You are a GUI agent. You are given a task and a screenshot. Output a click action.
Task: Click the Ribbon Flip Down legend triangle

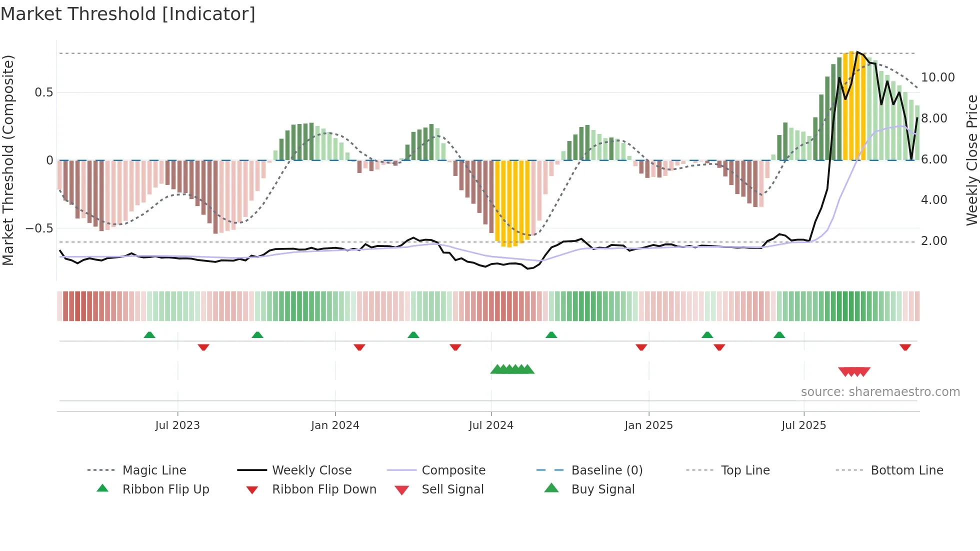pos(252,490)
